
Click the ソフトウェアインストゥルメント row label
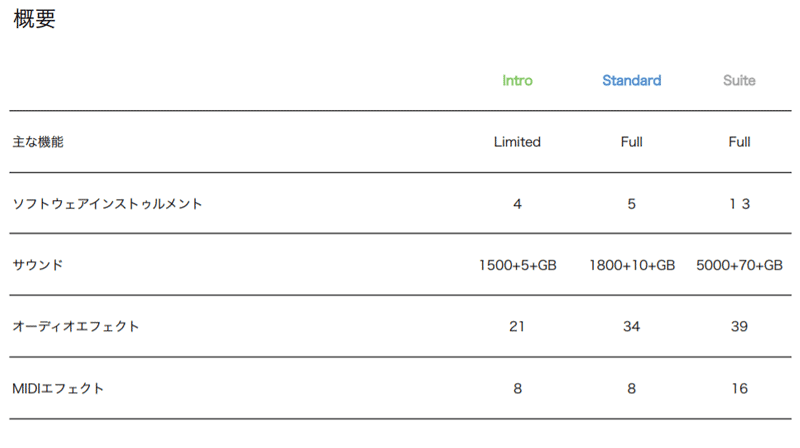click(107, 204)
